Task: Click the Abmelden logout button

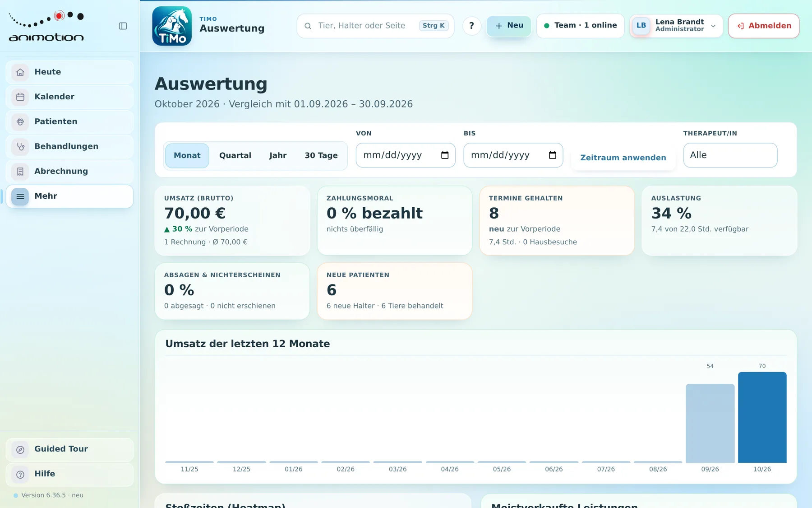Action: 764,26
